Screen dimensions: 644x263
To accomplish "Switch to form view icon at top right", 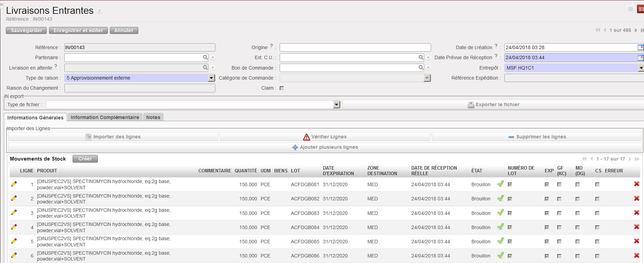I will coord(641,9).
